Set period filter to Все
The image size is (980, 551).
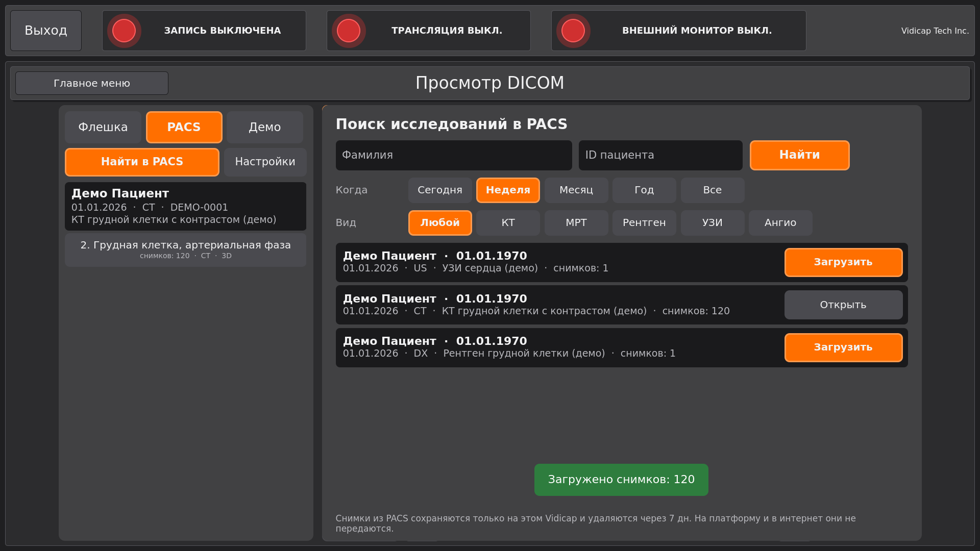(713, 190)
